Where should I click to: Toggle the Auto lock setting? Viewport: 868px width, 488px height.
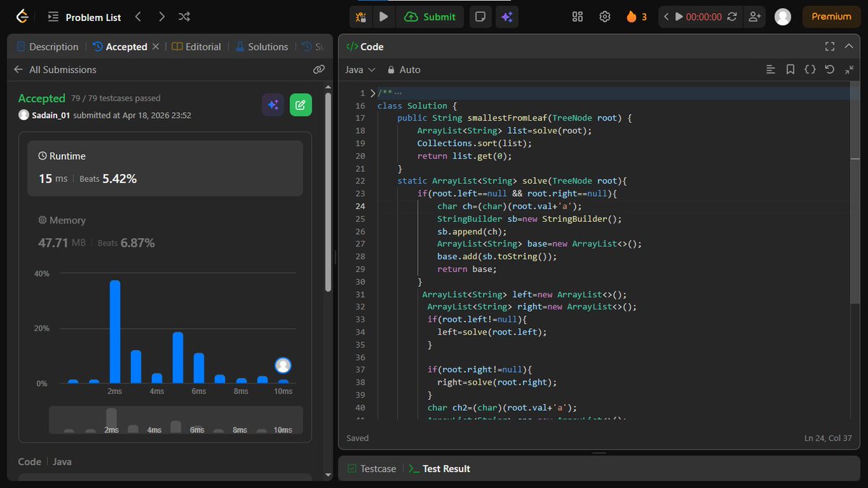pyautogui.click(x=404, y=69)
